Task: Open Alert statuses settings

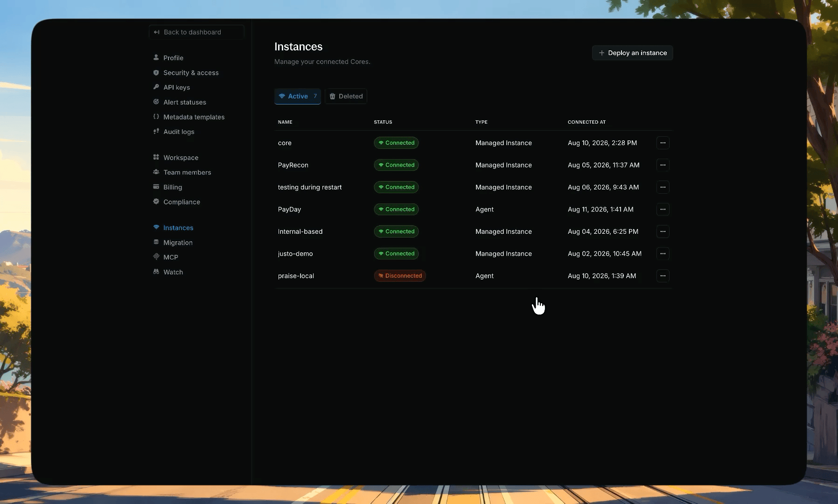Action: [185, 102]
